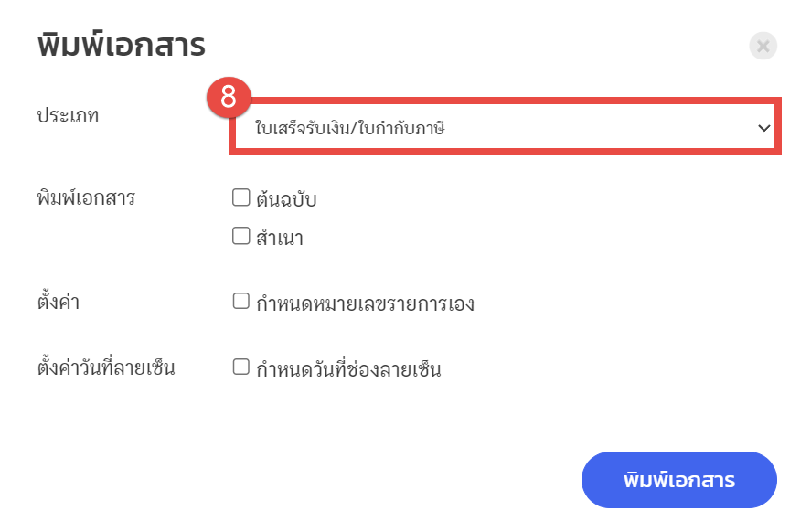This screenshot has width=811, height=532.
Task: Check the กำหนดวันที่ช่องลายเซ็น box
Action: pos(241,367)
